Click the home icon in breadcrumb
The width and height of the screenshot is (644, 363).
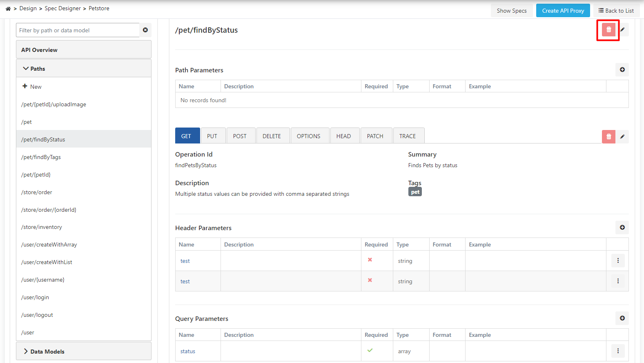8,9
